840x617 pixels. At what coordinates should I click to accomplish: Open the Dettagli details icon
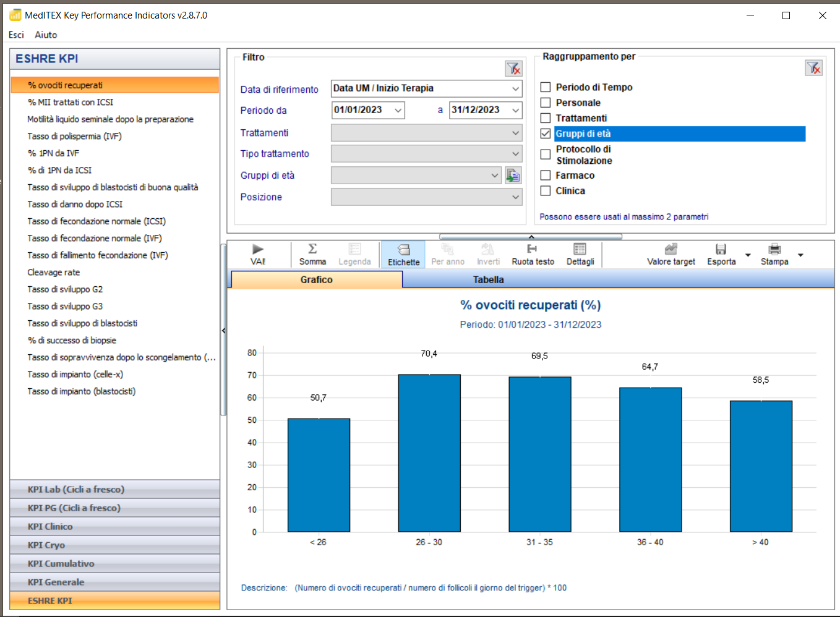(580, 249)
